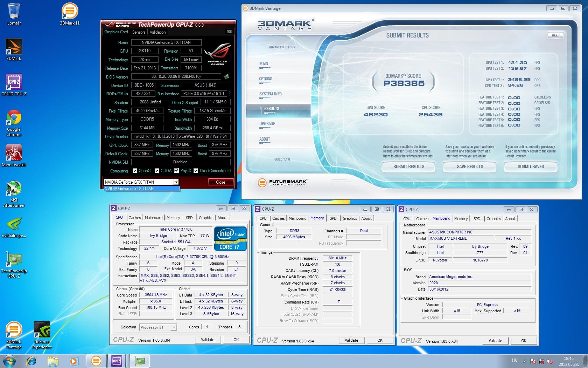Switch to the Validation tab in GPU-Z
588x368 pixels.
(157, 32)
